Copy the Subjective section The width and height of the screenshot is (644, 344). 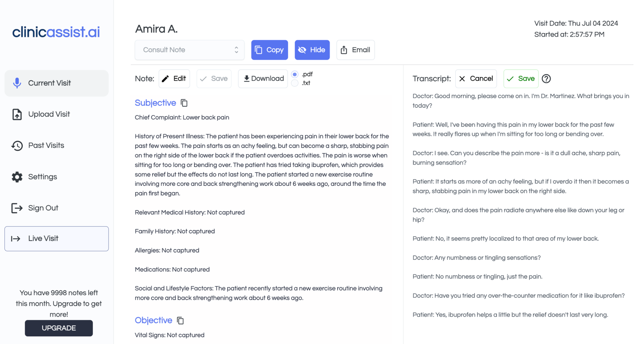click(184, 103)
